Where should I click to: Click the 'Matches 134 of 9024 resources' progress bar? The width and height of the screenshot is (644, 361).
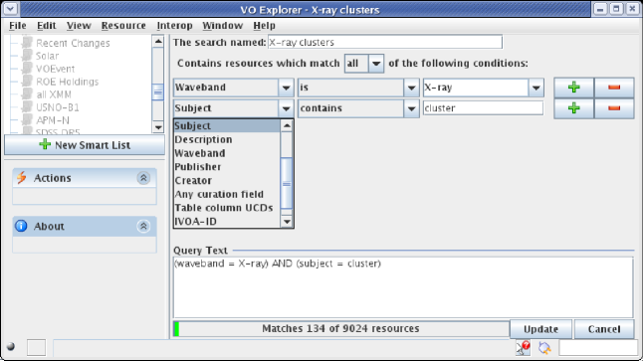pyautogui.click(x=340, y=328)
